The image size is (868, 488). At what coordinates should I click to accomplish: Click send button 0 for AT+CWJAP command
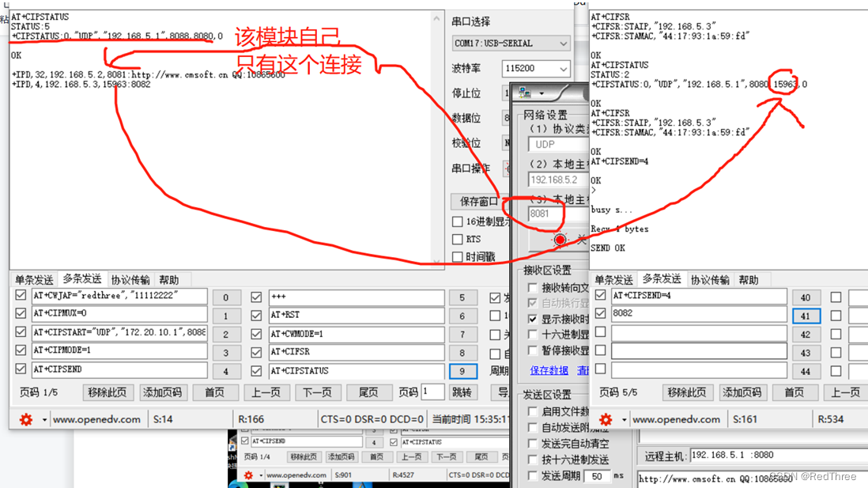(226, 297)
